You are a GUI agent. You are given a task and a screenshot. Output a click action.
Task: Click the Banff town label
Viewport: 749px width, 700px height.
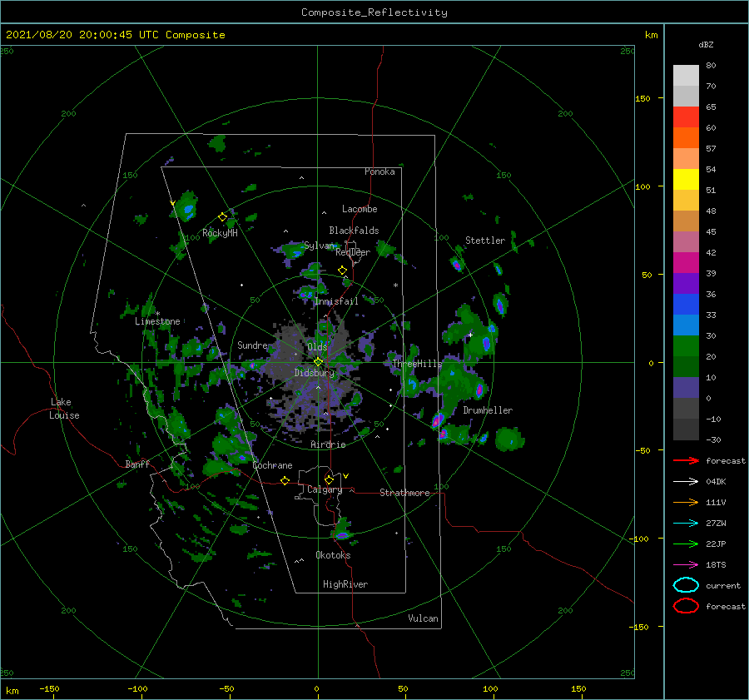click(x=137, y=464)
